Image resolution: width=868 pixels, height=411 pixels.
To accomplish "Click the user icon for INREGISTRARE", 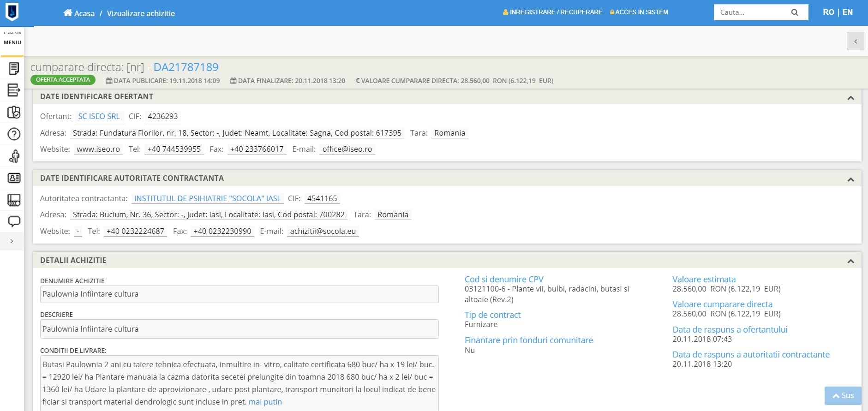I will 506,12.
